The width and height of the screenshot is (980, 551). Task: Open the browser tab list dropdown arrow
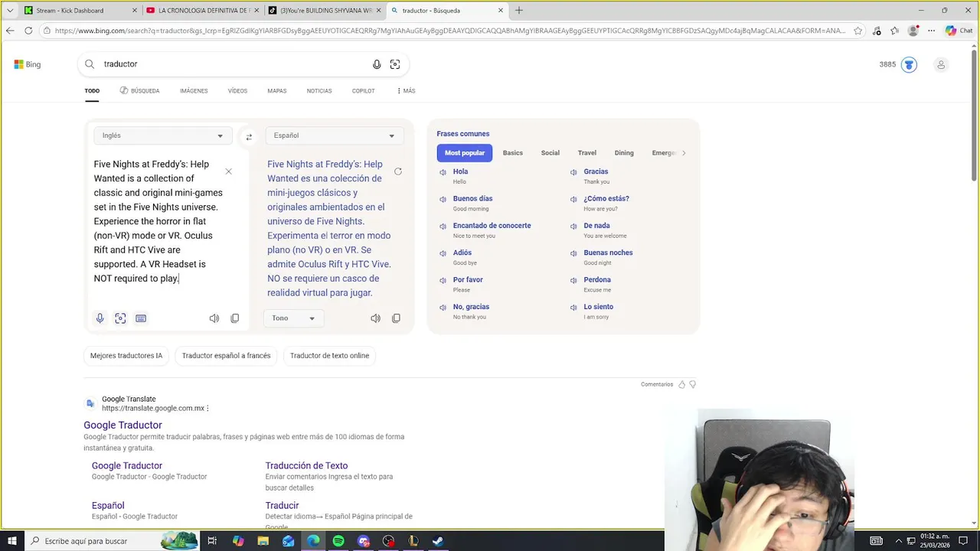(10, 11)
